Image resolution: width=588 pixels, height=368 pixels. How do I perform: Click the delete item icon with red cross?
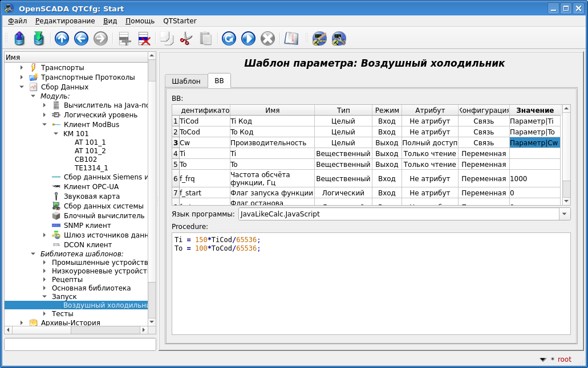point(144,39)
